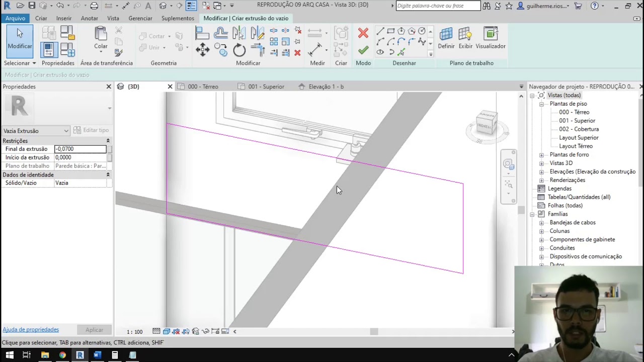Select the Rectangle draw tool

(x=390, y=31)
